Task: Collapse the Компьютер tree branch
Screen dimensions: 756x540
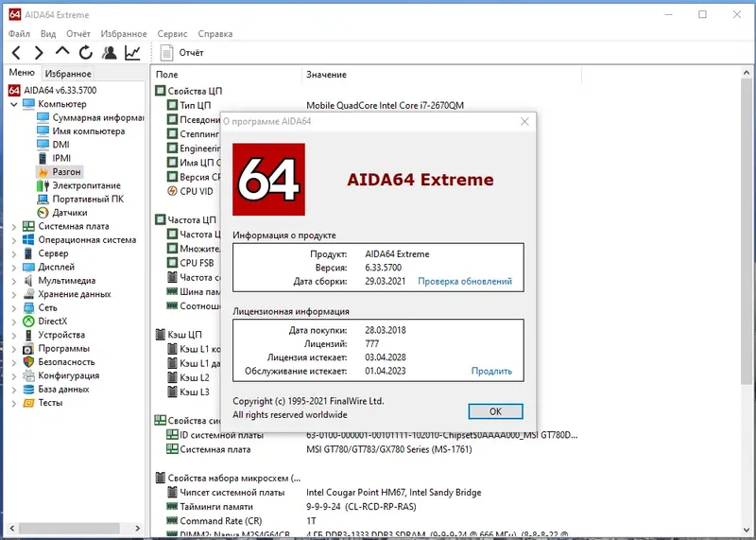Action: click(x=13, y=104)
